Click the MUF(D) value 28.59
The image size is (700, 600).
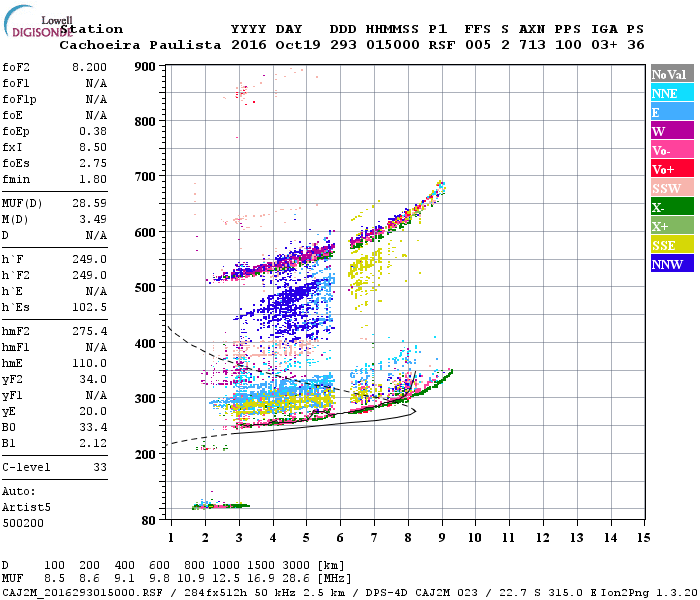(x=89, y=204)
